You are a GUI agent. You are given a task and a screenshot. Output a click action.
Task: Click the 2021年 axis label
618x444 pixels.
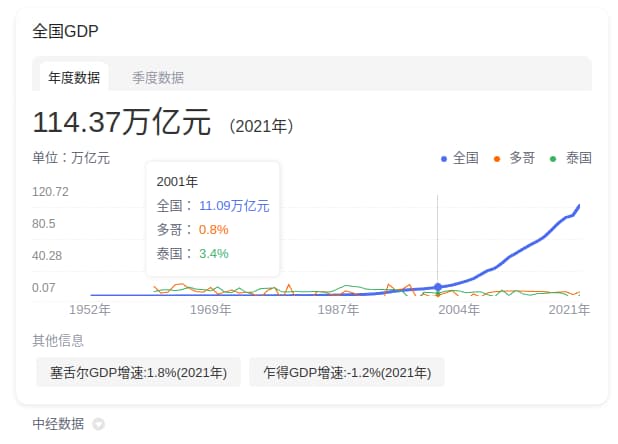pos(569,310)
